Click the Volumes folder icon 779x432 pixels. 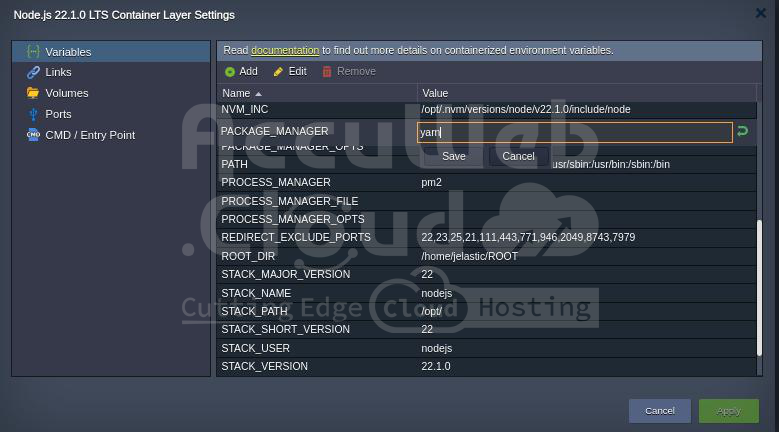[x=33, y=93]
